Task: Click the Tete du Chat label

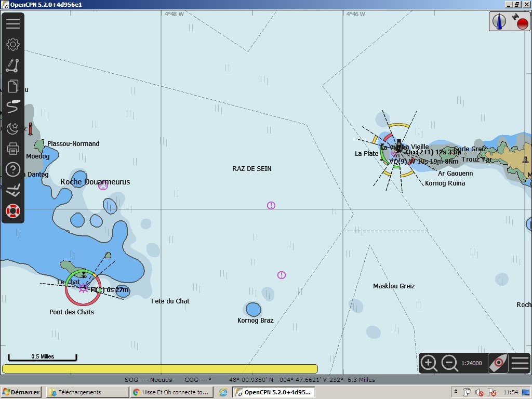Action: click(x=170, y=301)
